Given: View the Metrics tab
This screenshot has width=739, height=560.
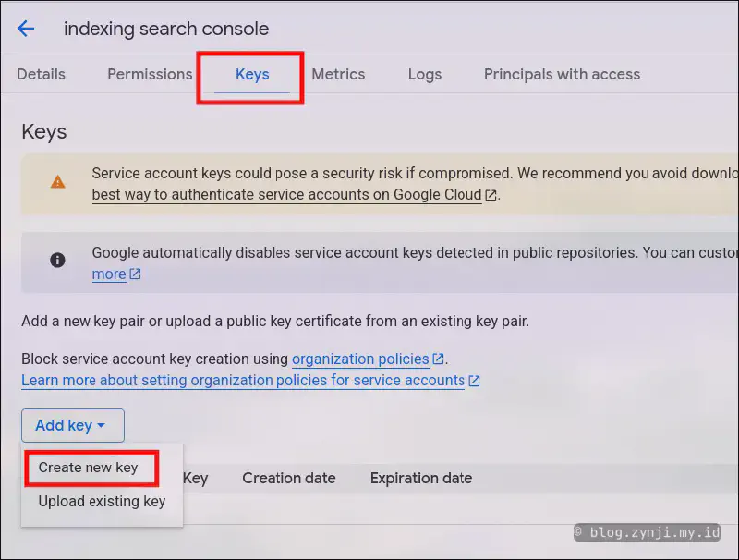Looking at the screenshot, I should tap(338, 74).
